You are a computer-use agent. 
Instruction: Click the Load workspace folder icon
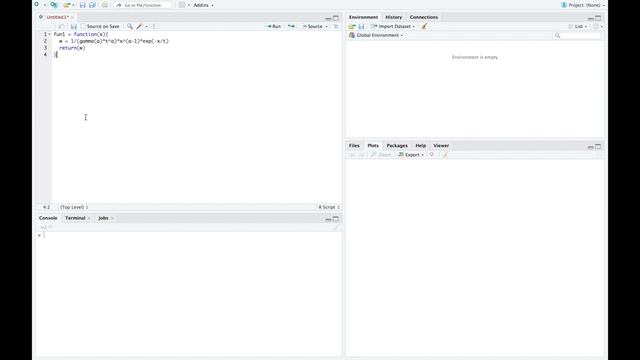click(x=352, y=27)
